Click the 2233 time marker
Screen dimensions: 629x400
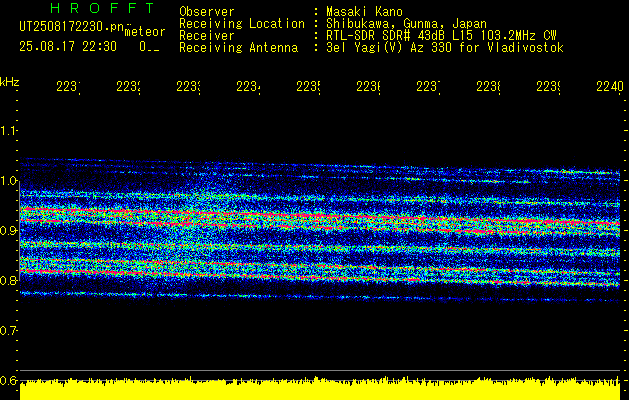189,86
